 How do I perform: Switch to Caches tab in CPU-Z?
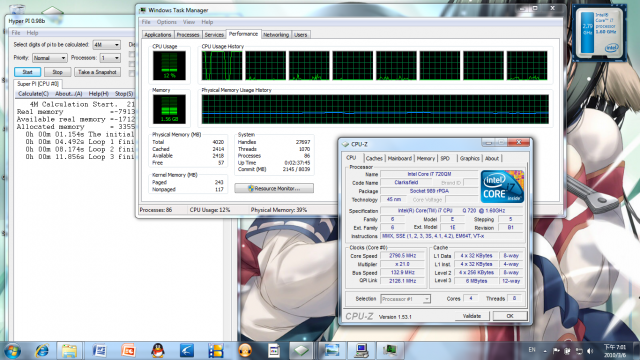tap(374, 158)
